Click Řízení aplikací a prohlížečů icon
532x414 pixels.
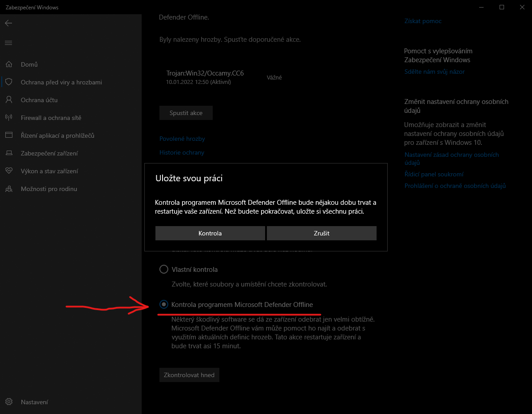(9, 135)
